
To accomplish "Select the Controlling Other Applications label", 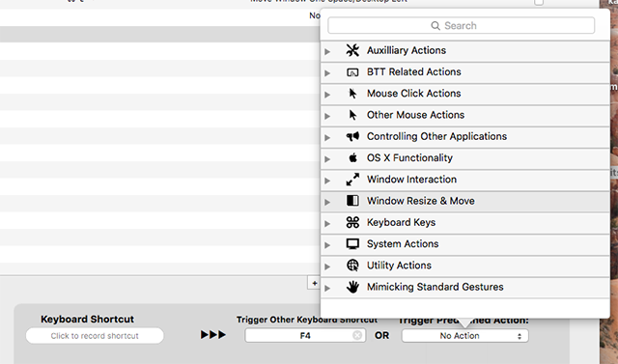I will coord(436,136).
